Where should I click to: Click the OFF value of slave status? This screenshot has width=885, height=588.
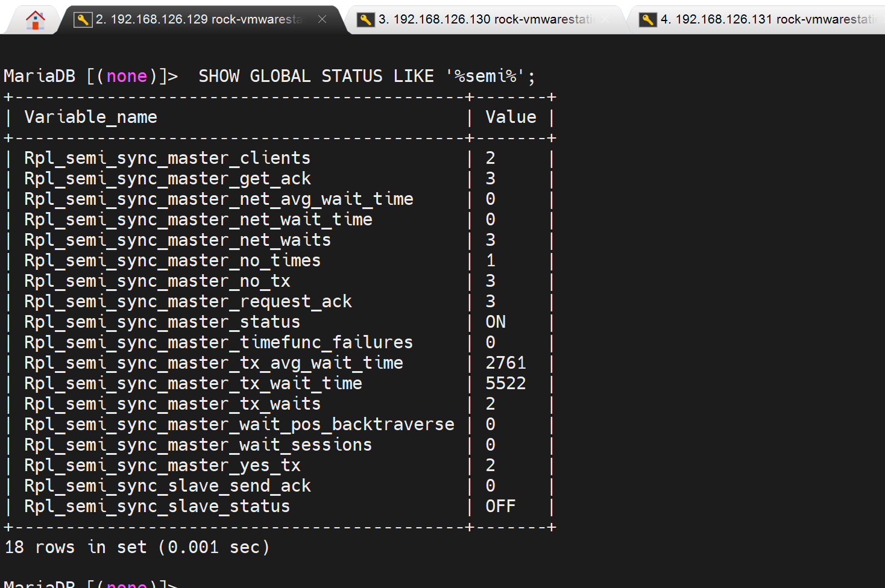tap(500, 507)
